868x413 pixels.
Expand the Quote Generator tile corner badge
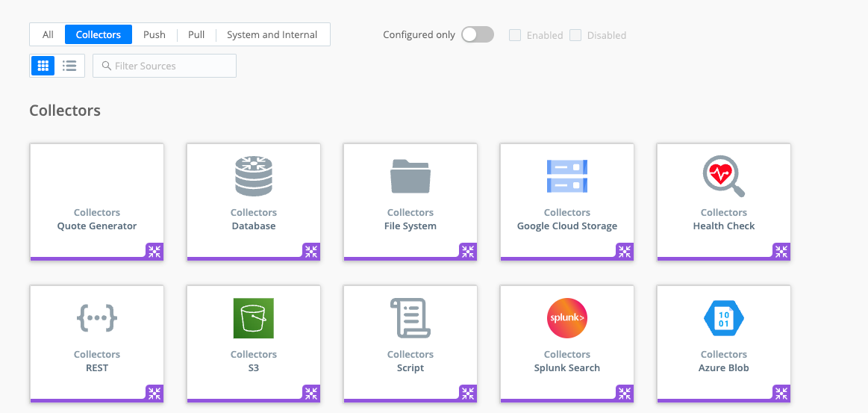click(154, 251)
